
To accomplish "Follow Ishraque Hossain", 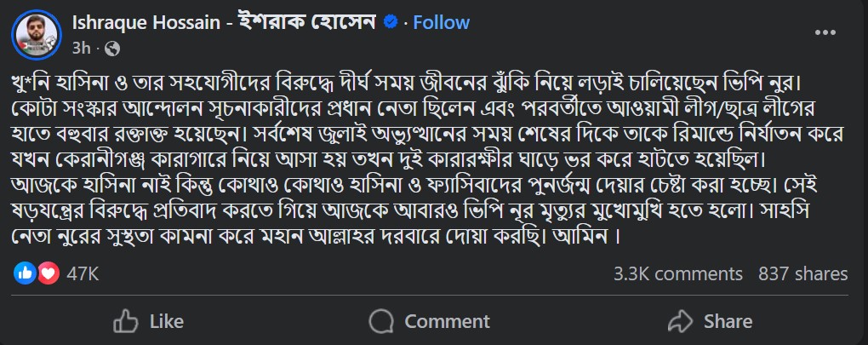I will coord(440,23).
